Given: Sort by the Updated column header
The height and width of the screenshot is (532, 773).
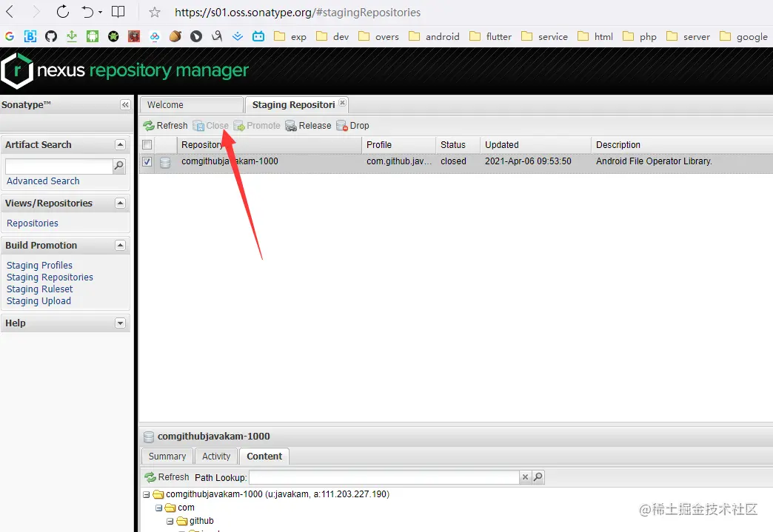Looking at the screenshot, I should (535, 145).
